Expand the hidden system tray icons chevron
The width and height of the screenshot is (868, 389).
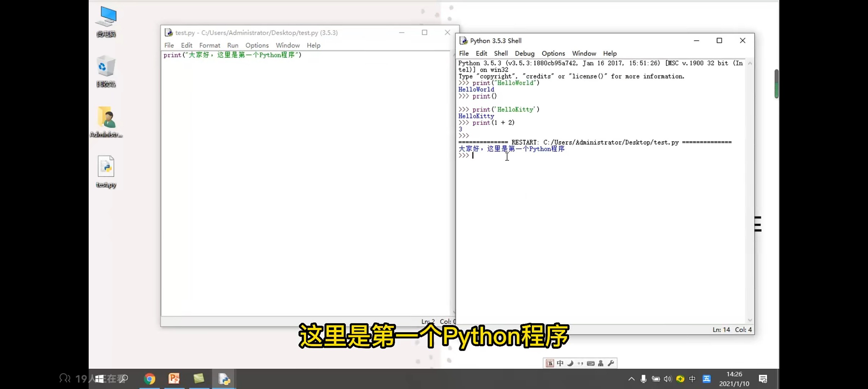coord(632,379)
